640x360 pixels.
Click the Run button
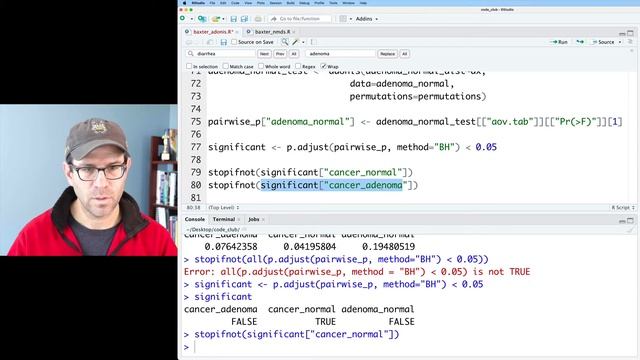pyautogui.click(x=559, y=42)
